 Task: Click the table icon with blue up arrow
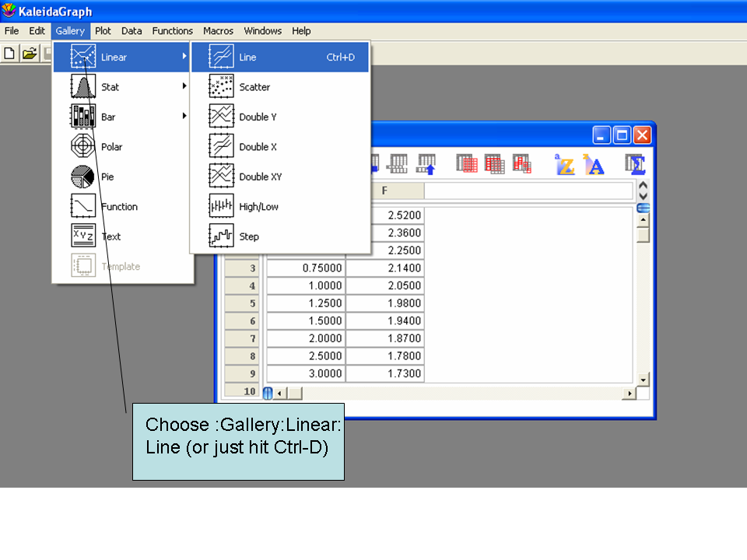[x=426, y=164]
